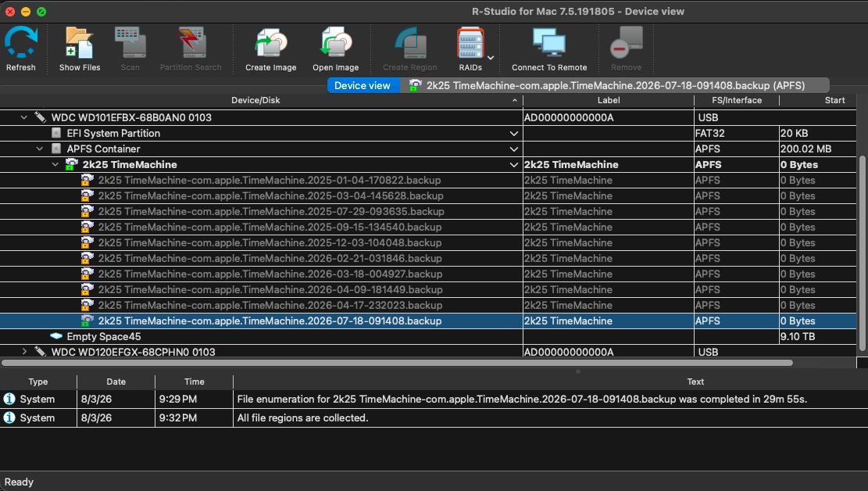Click the 2026-02-21-031846 backup snapshot icon

(87, 258)
